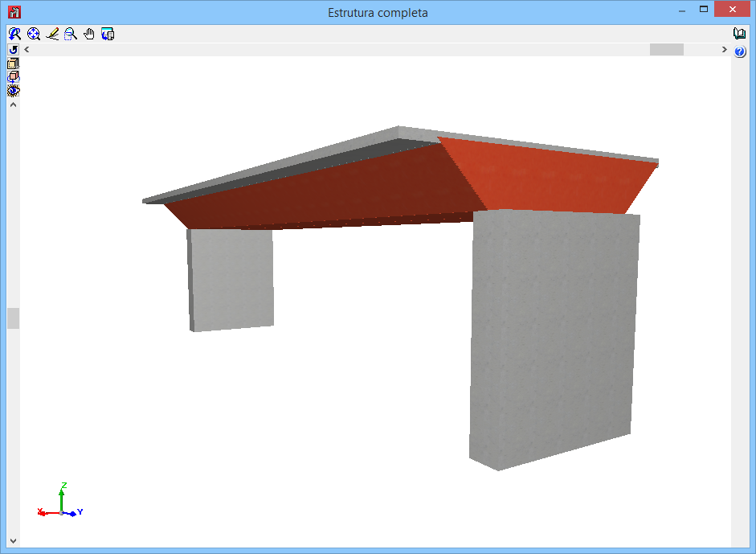Viewport: 756px width, 554px height.
Task: Maximize the Estrutura completa window
Action: coord(704,9)
